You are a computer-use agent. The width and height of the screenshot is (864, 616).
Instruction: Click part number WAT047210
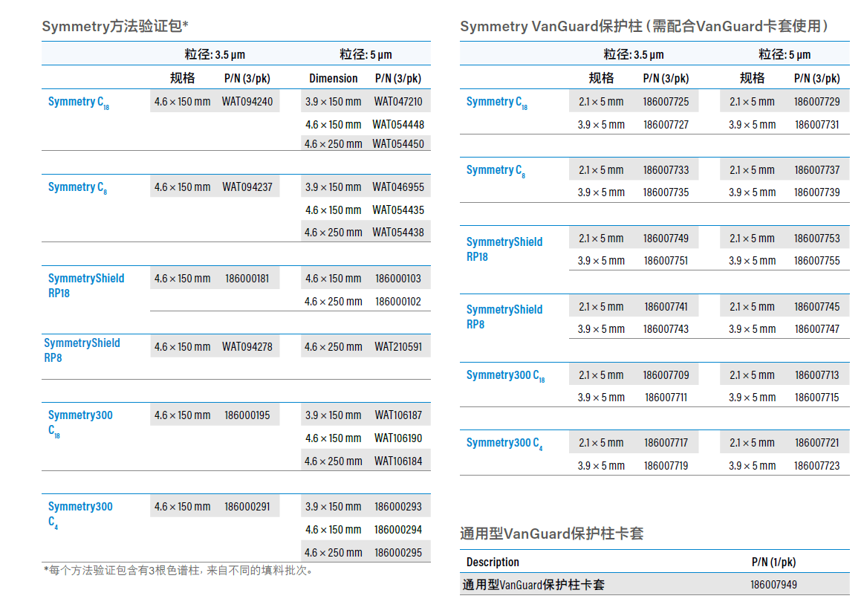click(398, 102)
